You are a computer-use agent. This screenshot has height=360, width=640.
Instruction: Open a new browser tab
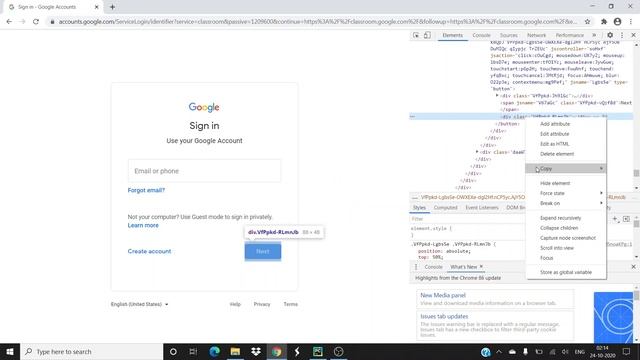coord(112,7)
